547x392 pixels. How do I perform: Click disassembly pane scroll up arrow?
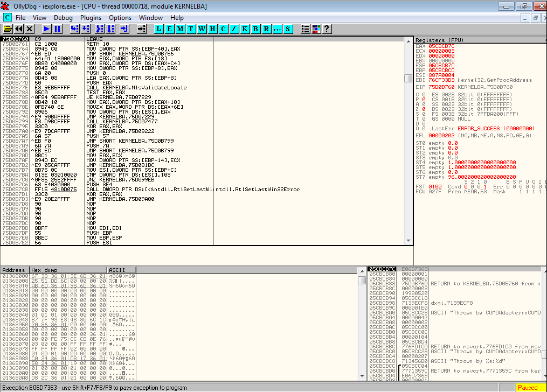(408, 41)
